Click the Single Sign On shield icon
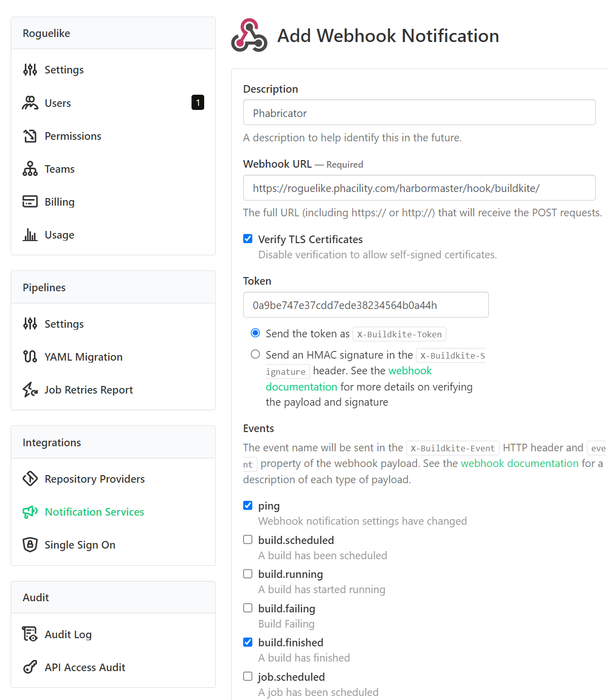 (30, 545)
